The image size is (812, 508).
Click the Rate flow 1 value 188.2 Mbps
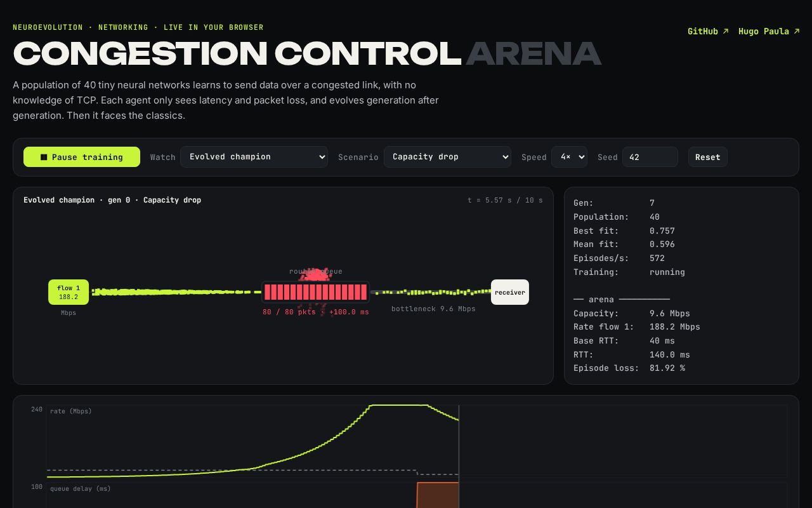point(675,326)
